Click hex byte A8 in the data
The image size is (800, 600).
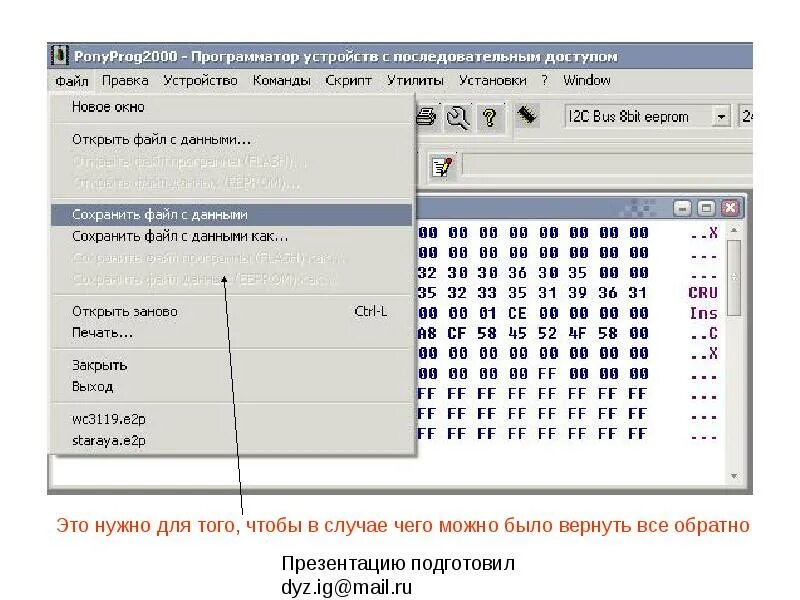point(427,333)
